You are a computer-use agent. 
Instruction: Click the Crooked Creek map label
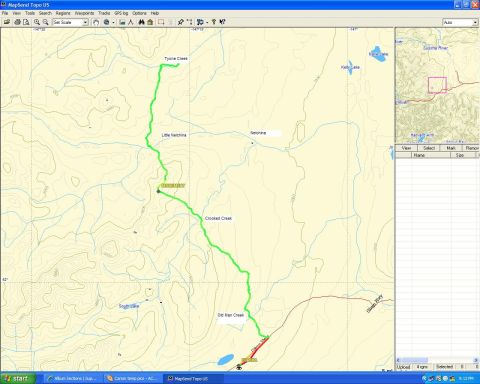tap(218, 218)
